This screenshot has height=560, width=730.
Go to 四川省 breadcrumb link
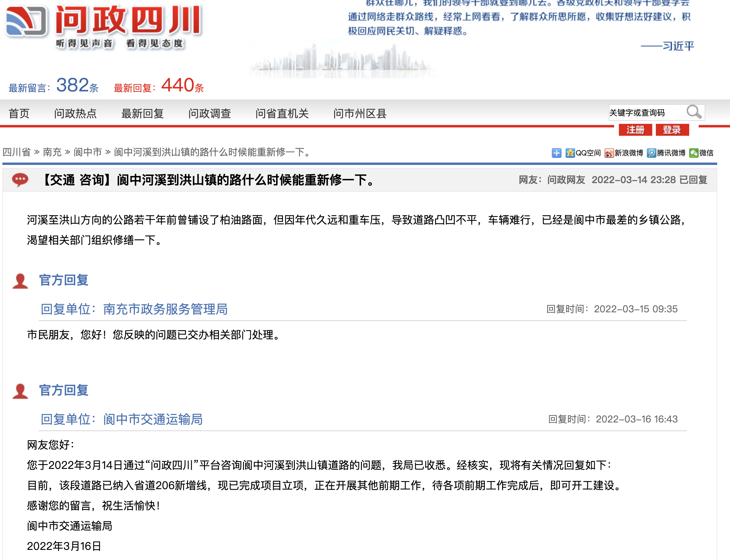[x=16, y=152]
